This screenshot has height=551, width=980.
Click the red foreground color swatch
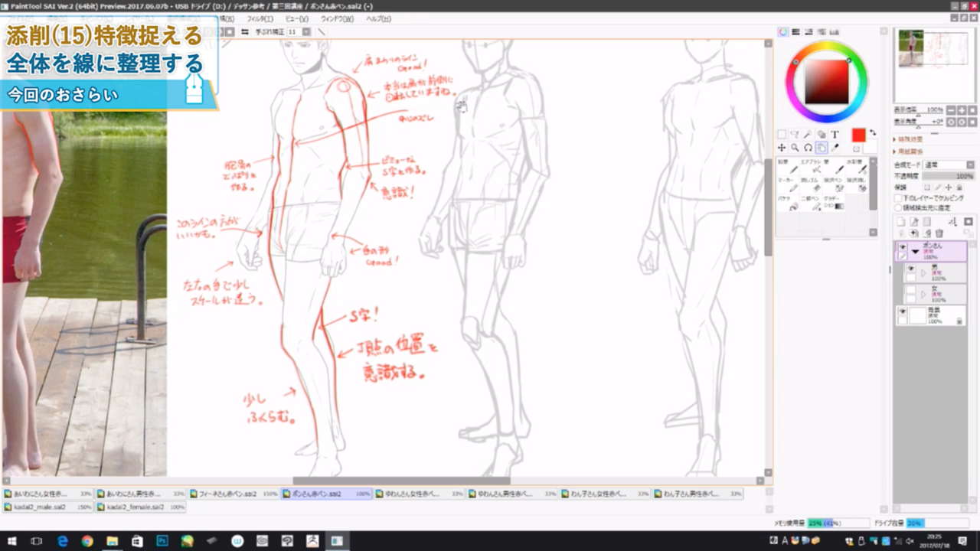pos(859,135)
